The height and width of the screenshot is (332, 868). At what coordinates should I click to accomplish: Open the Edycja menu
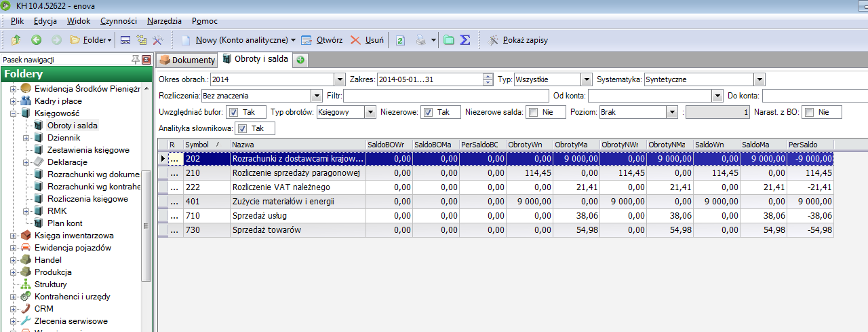click(x=45, y=21)
